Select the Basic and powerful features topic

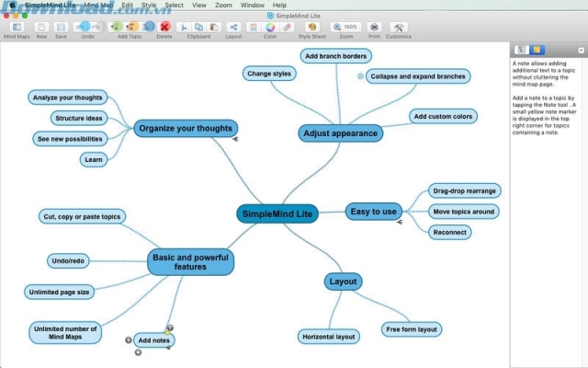coord(190,262)
